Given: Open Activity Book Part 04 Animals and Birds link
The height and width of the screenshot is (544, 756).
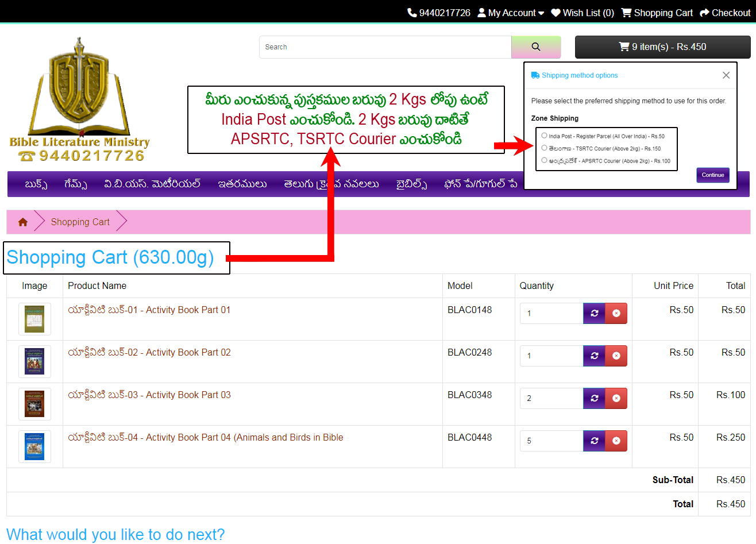Looking at the screenshot, I should [x=205, y=438].
